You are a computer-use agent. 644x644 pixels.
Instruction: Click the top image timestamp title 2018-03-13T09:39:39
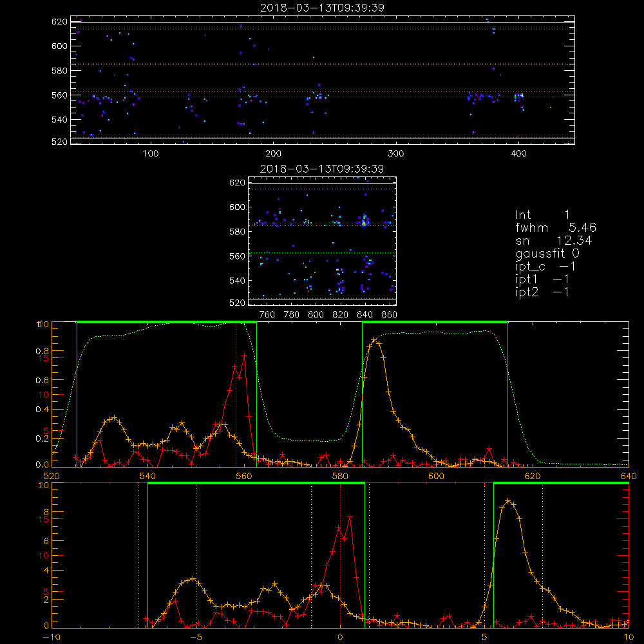(323, 8)
